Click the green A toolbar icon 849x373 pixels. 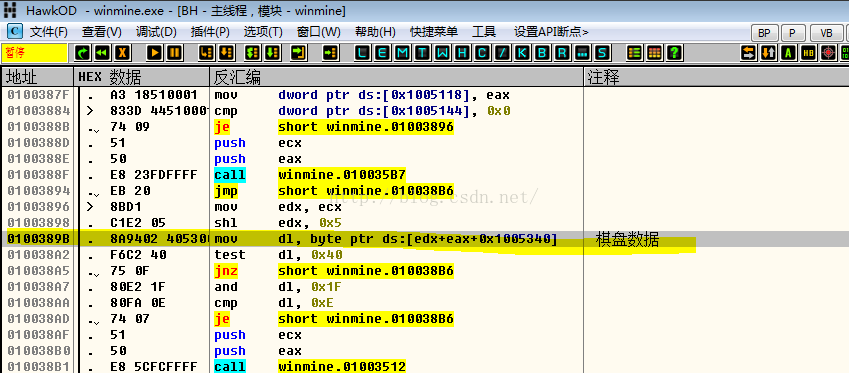(788, 53)
